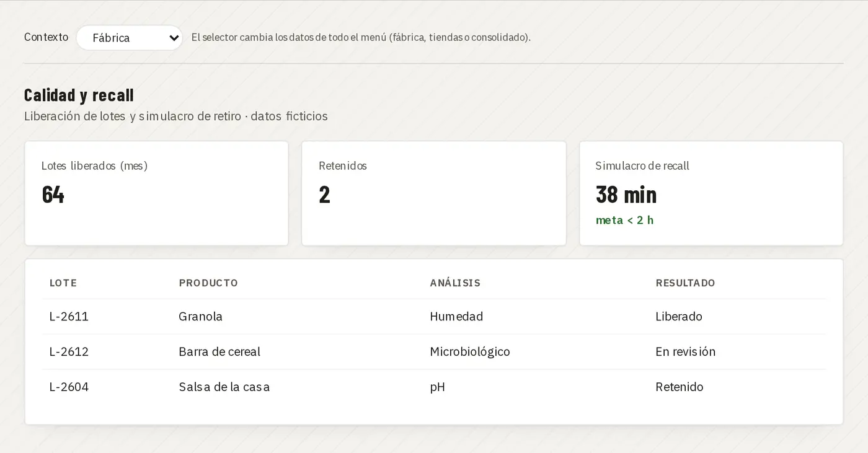Open the Contexto dropdown showing Fábrica
This screenshot has height=453, width=868.
[x=129, y=38]
